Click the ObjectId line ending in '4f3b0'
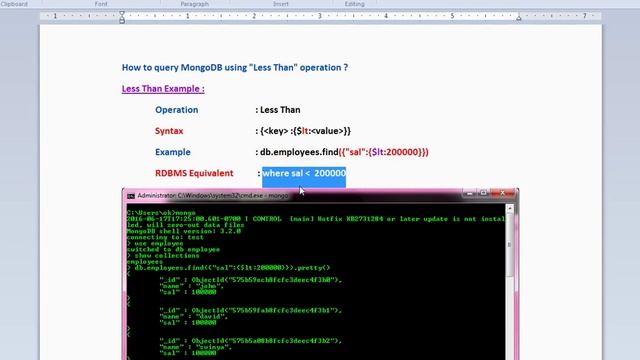The image size is (640, 360). coord(251,280)
